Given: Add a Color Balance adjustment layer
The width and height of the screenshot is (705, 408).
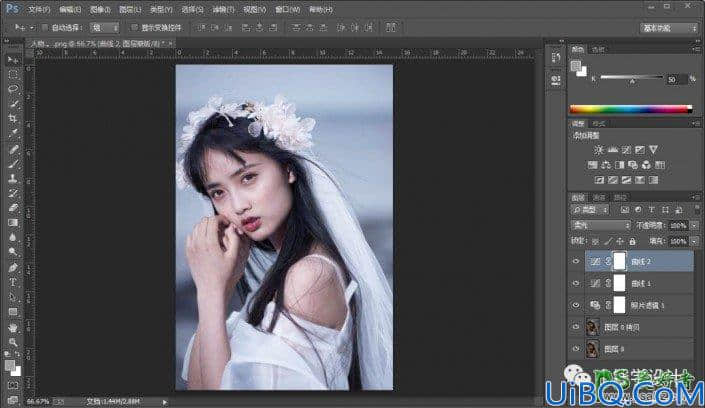Looking at the screenshot, I should click(x=606, y=165).
